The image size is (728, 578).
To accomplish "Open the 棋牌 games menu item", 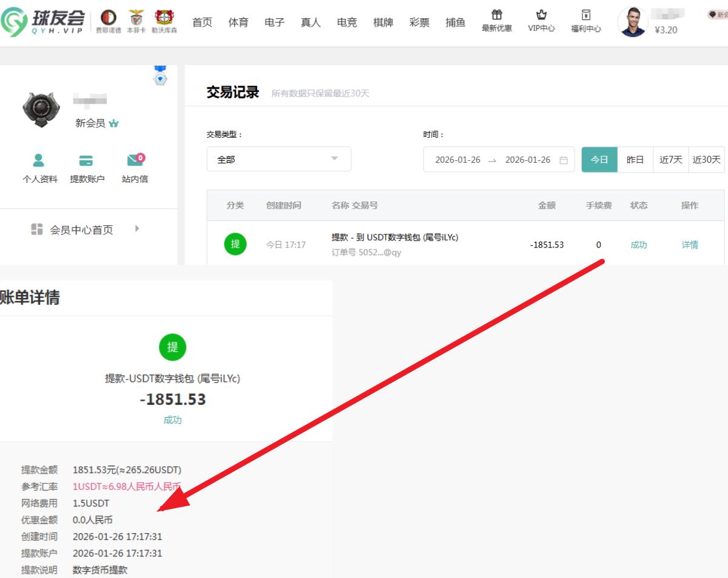I will (383, 22).
